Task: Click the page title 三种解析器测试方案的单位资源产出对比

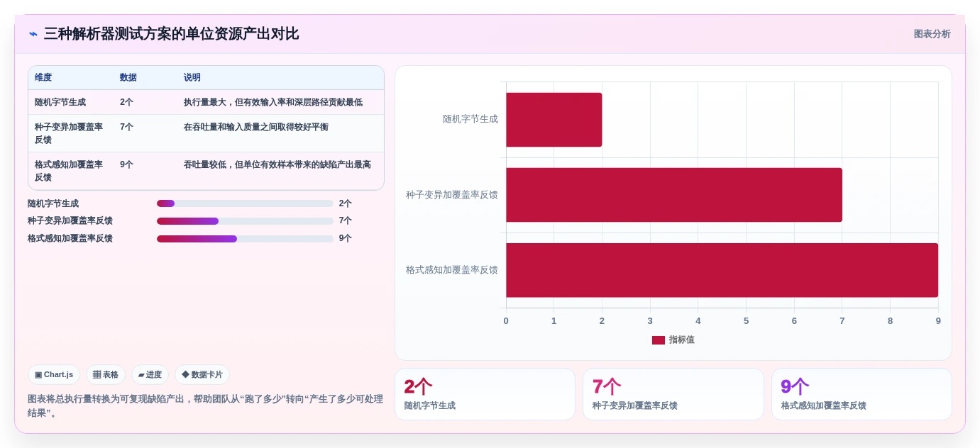Action: [171, 34]
